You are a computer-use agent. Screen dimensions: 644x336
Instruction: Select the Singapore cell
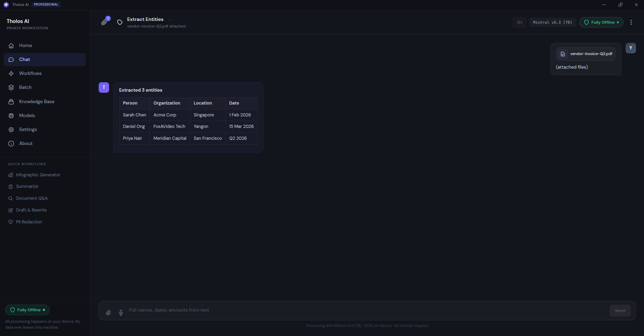pos(208,115)
